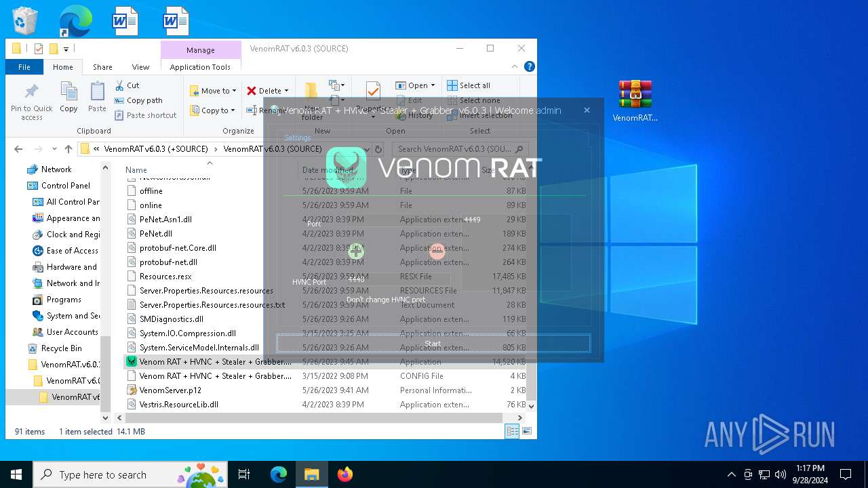
Task: Select SMDiagnostics.dll file
Action: (x=172, y=319)
